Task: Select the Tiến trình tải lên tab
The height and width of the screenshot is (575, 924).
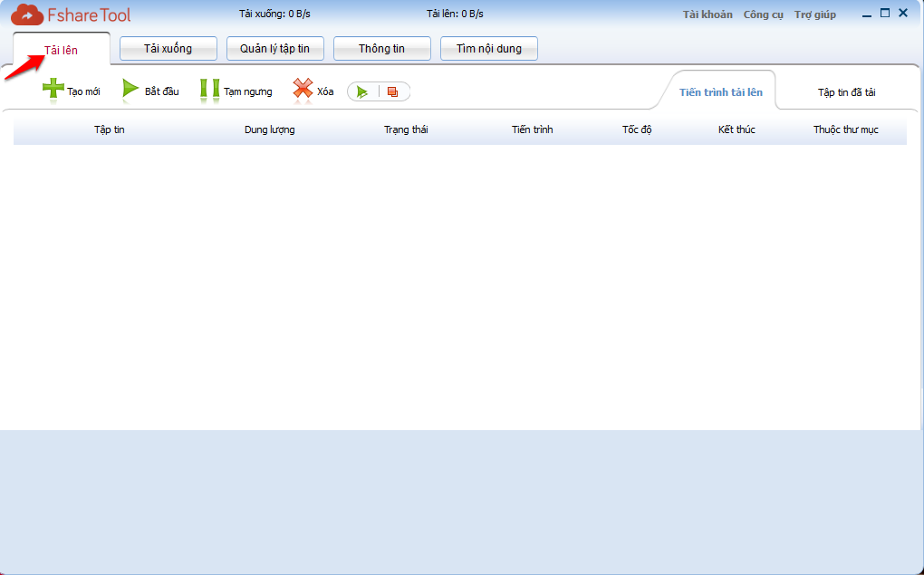Action: click(x=721, y=92)
